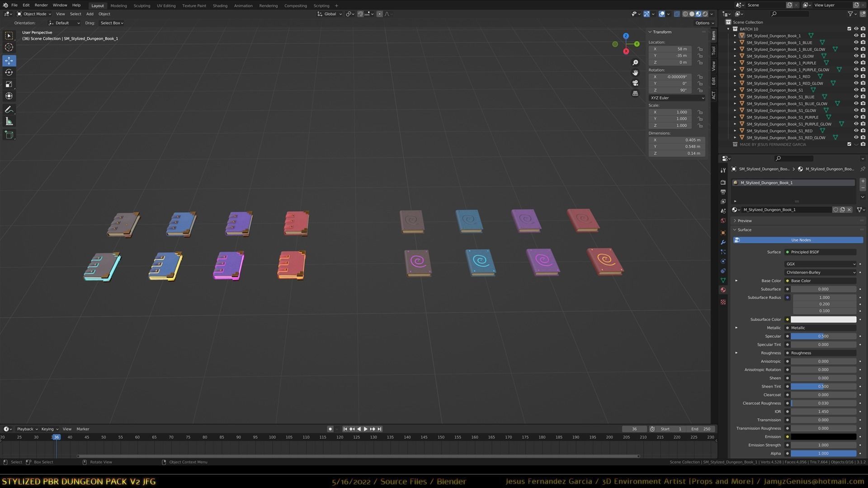868x488 pixels.
Task: Play the animation forward
Action: (365, 429)
